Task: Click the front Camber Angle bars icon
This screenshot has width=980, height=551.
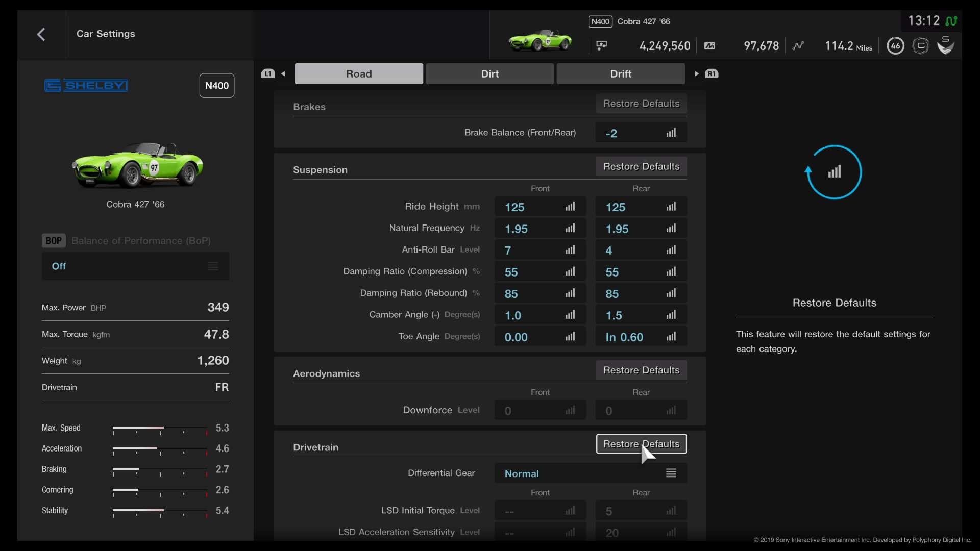Action: 570,315
